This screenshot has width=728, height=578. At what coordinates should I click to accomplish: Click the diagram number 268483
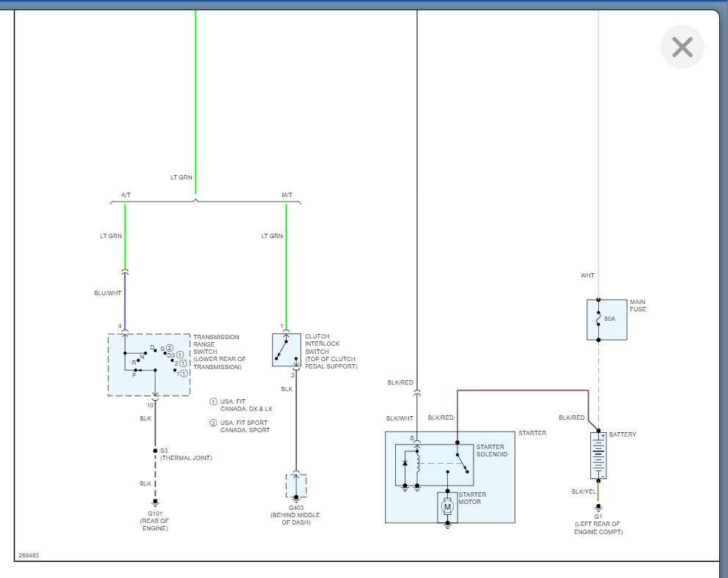29,555
